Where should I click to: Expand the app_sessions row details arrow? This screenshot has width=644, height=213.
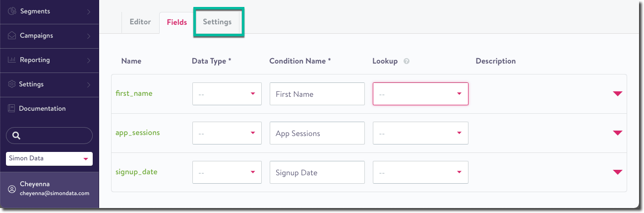[617, 133]
